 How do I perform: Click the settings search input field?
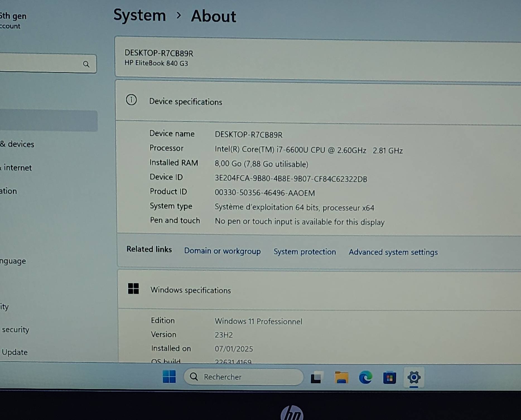click(48, 64)
